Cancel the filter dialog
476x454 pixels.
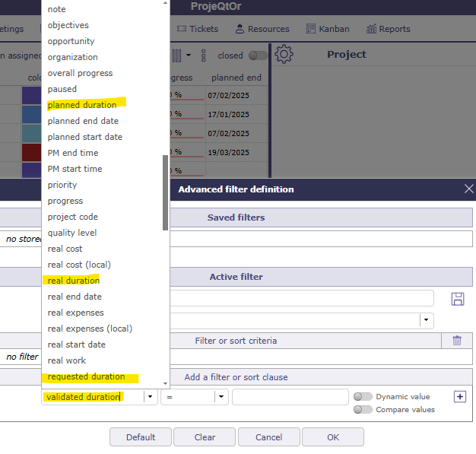(269, 437)
